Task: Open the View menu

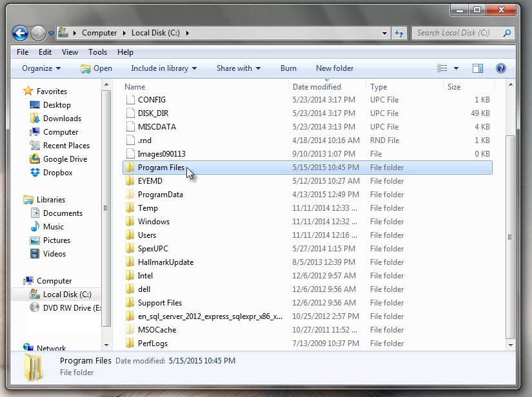Action: pyautogui.click(x=70, y=52)
